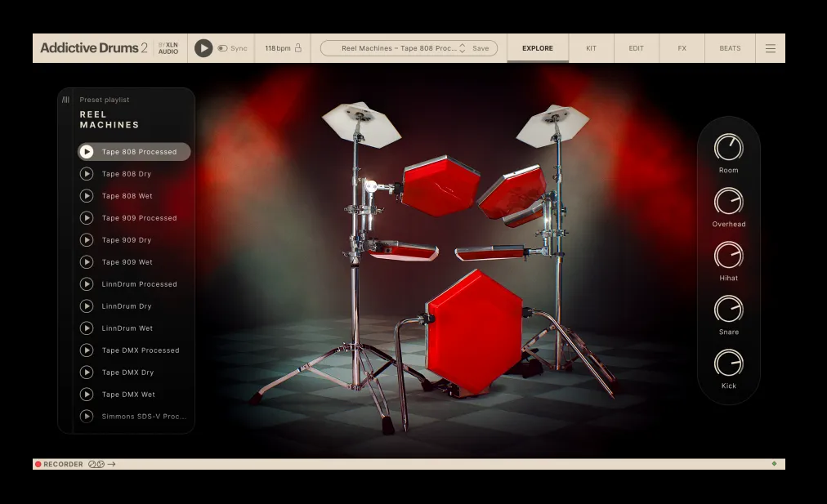Click the XLN Audio logo
Image resolution: width=827 pixels, height=504 pixels.
(x=168, y=48)
